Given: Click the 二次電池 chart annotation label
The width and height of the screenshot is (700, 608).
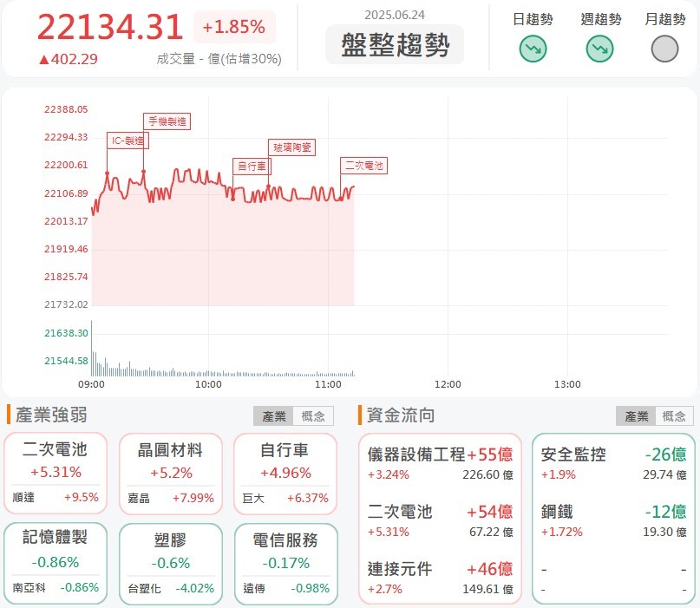Looking at the screenshot, I should 363,166.
